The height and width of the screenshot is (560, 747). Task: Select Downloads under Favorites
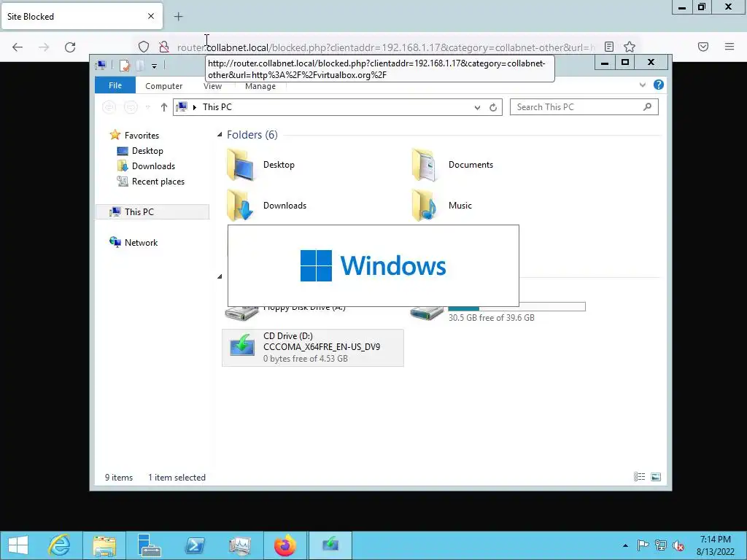(153, 166)
